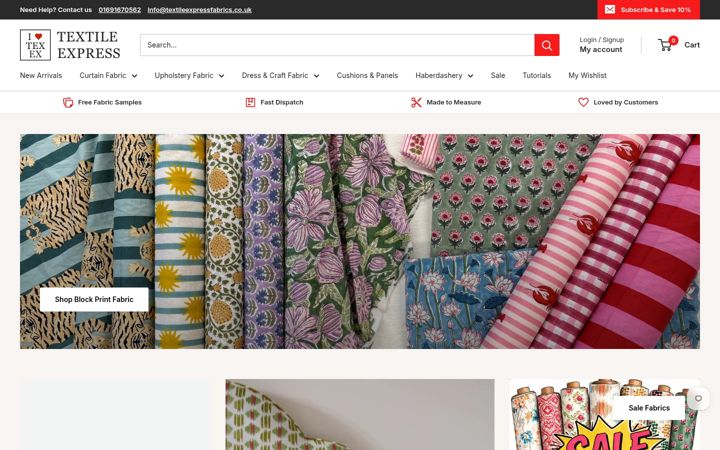Click the Free Fabric Samples icon

68,102
